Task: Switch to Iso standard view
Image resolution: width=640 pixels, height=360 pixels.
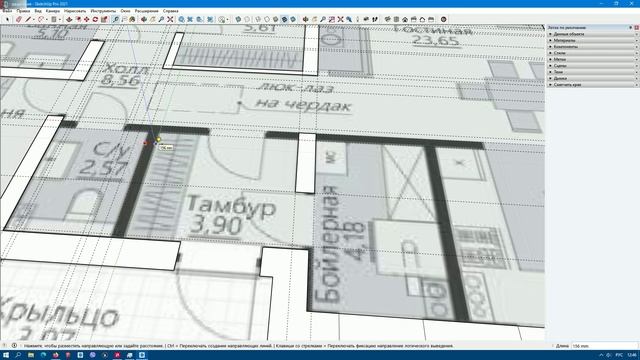Action: [387, 19]
